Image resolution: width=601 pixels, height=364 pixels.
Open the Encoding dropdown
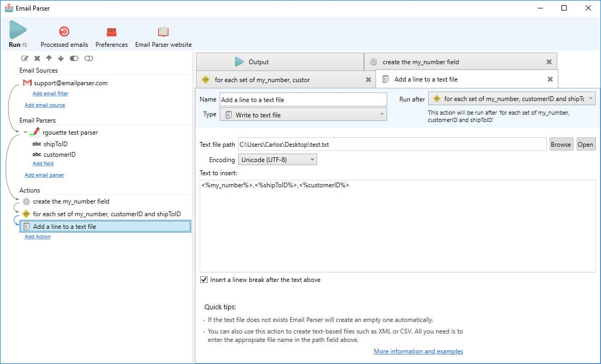pyautogui.click(x=278, y=159)
